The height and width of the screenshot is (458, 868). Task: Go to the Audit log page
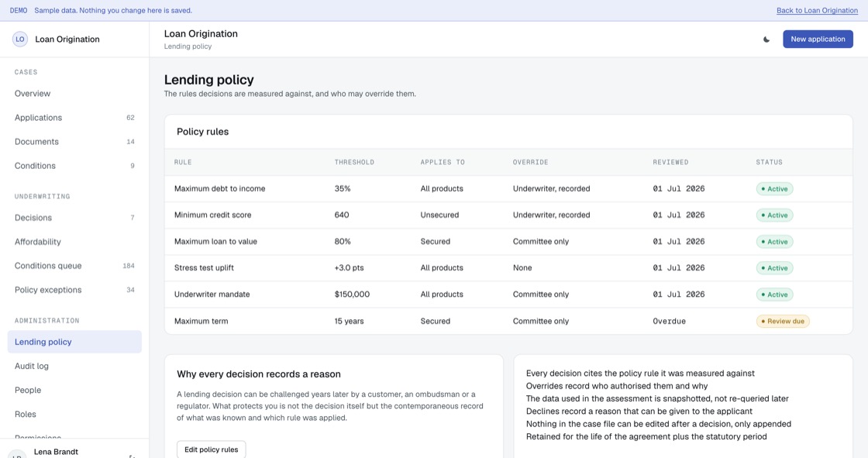tap(74, 366)
